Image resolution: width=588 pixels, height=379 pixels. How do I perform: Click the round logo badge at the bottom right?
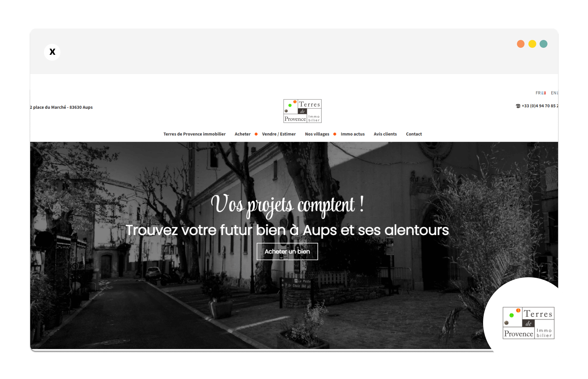[x=528, y=323]
